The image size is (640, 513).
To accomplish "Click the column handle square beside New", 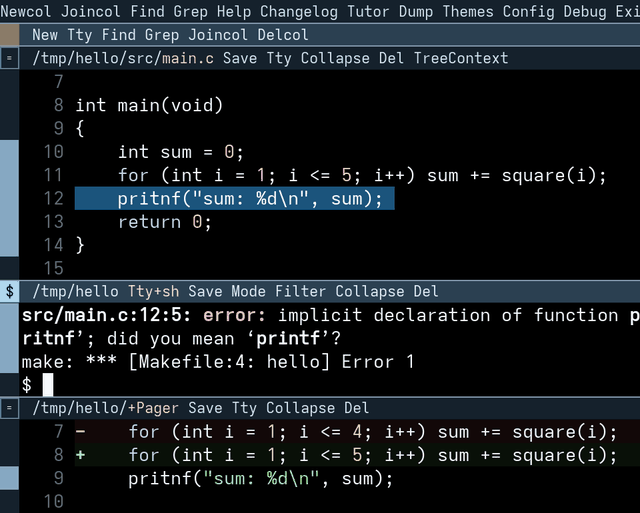I will pos(9,35).
